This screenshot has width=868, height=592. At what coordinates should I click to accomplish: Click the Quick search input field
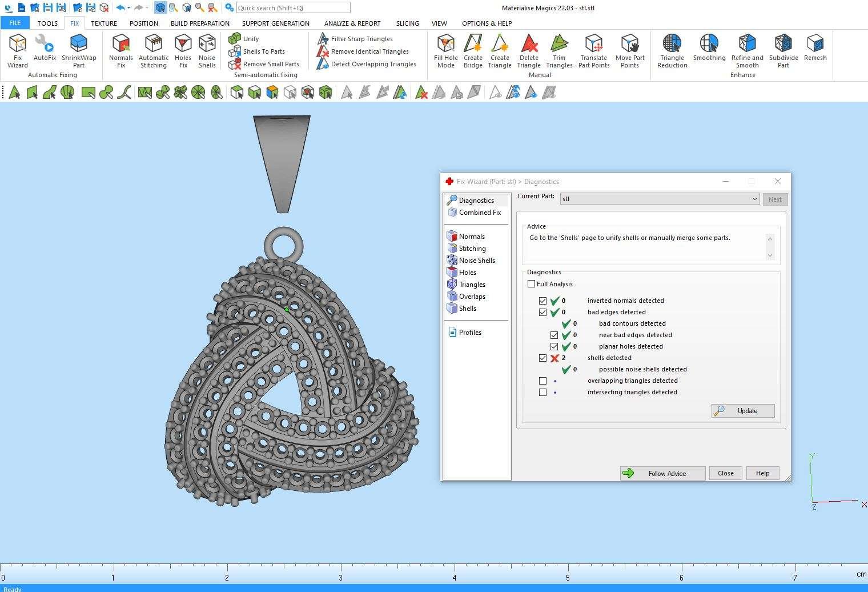292,8
